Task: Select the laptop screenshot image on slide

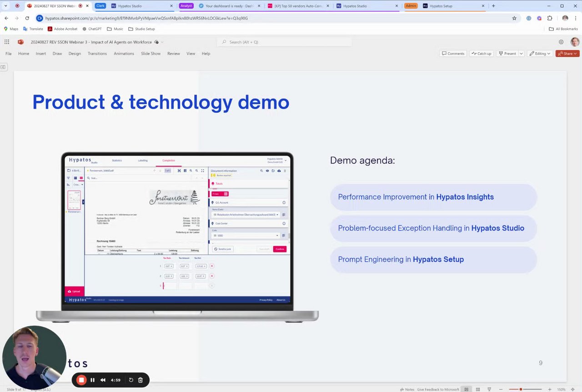Action: [177, 236]
